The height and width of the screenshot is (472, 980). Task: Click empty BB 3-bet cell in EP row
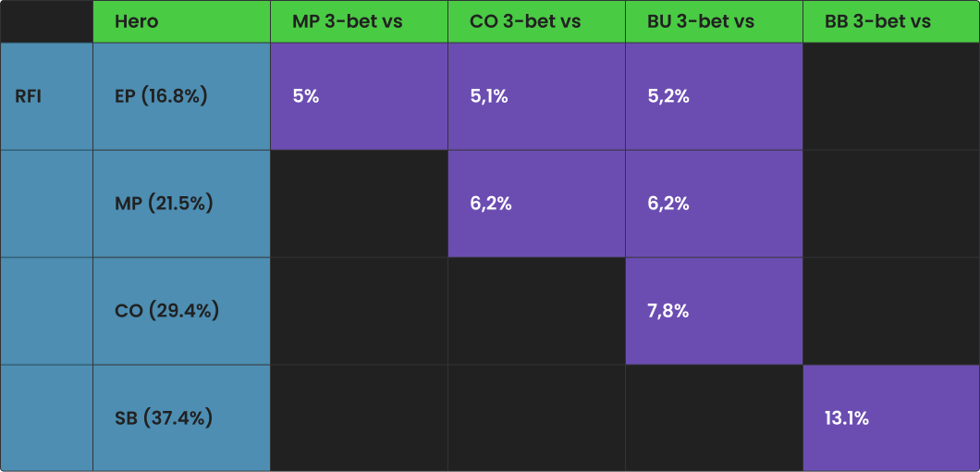point(890,95)
